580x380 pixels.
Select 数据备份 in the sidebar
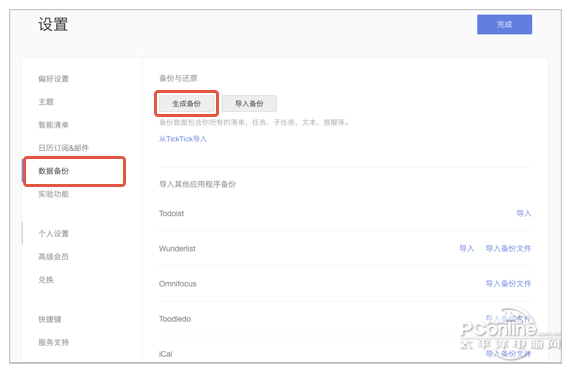54,171
